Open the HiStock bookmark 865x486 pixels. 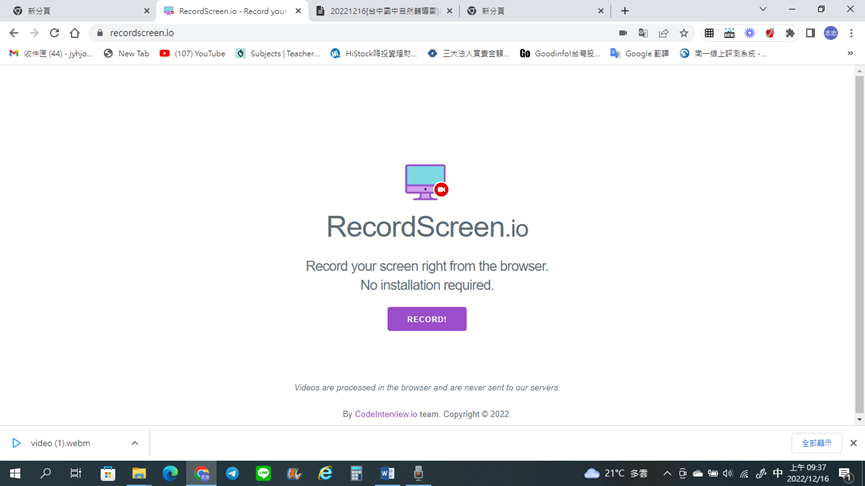pyautogui.click(x=373, y=54)
